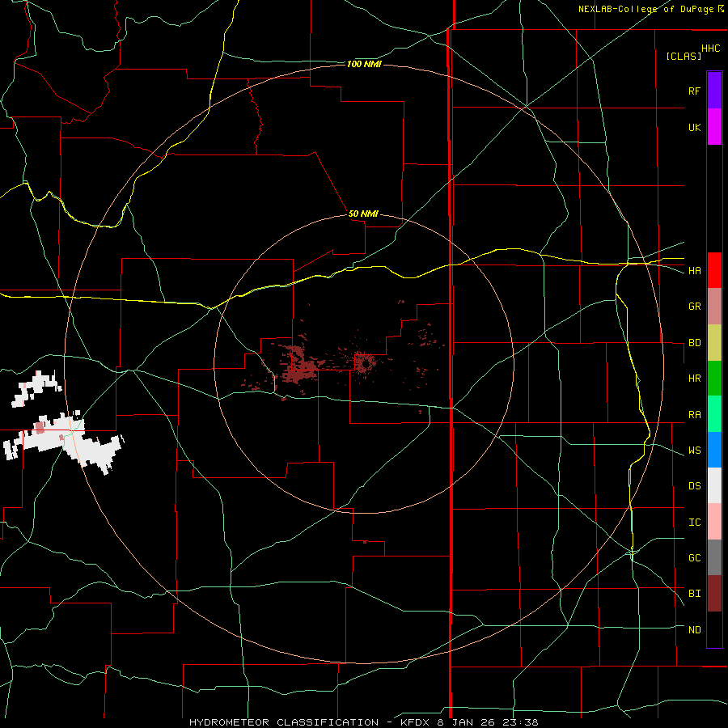The image size is (728, 728).
Task: Click the 50 NMI range ring label
Action: coord(363,214)
